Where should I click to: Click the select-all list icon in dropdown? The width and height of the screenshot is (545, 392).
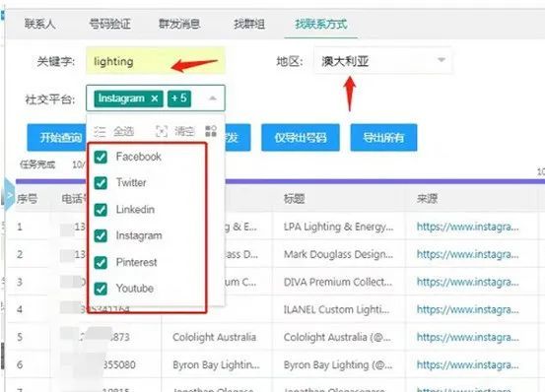tap(100, 131)
